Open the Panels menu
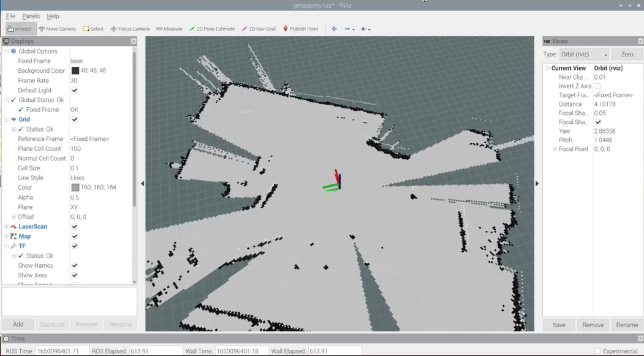Image resolution: width=644 pixels, height=356 pixels. coord(31,17)
